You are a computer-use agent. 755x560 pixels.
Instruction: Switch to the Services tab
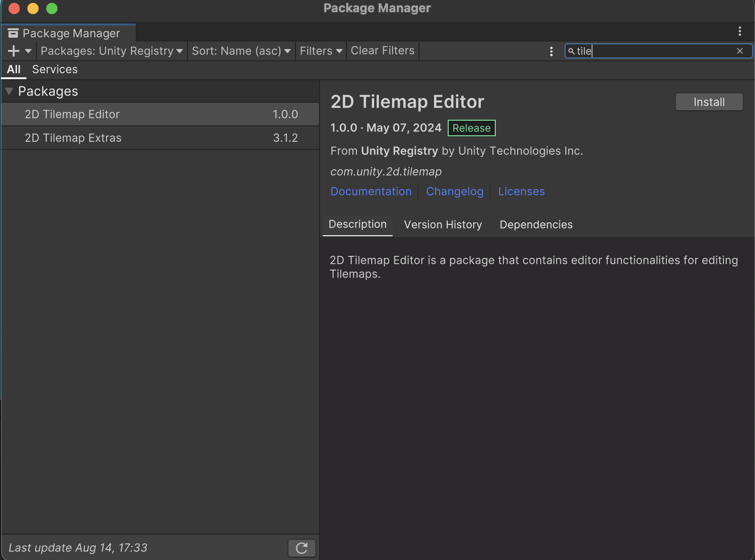coord(55,69)
